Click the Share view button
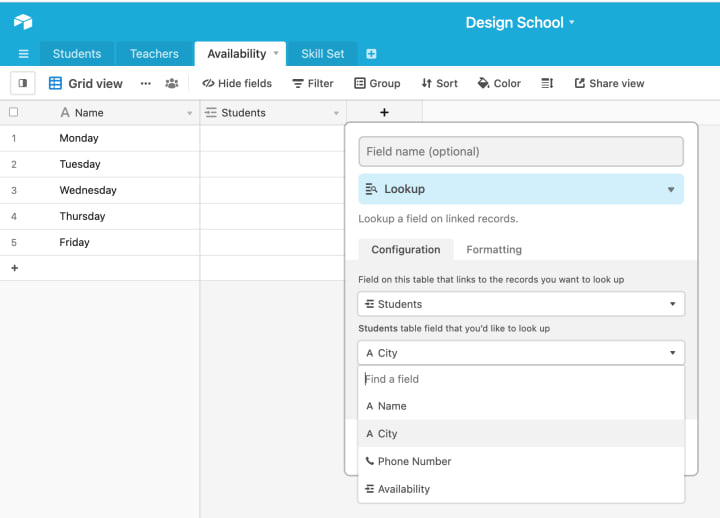This screenshot has width=720, height=518. [609, 83]
